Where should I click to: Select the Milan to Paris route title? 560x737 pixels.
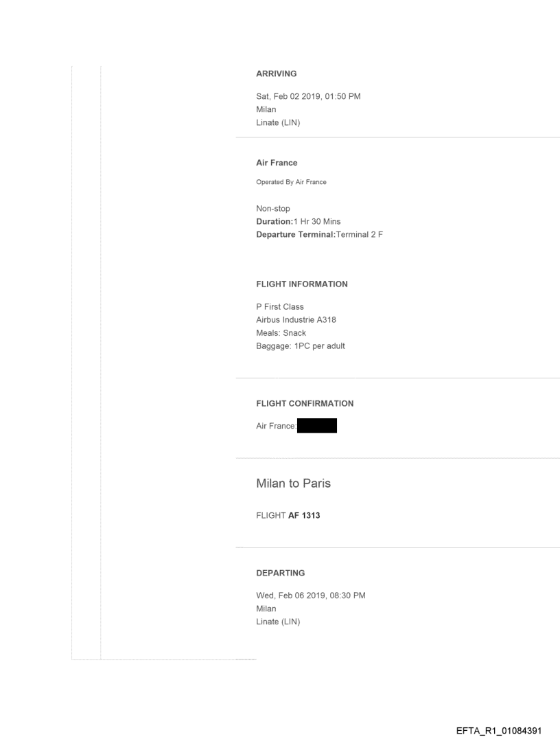tap(293, 484)
